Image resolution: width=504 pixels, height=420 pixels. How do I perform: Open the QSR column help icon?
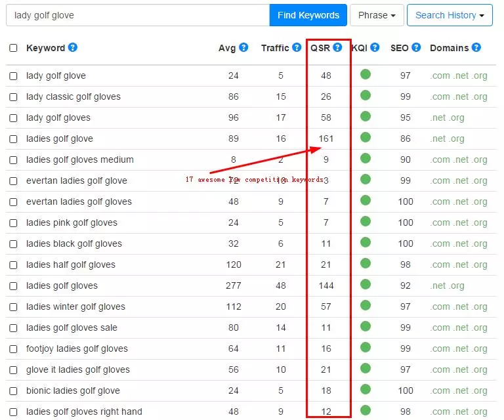337,47
